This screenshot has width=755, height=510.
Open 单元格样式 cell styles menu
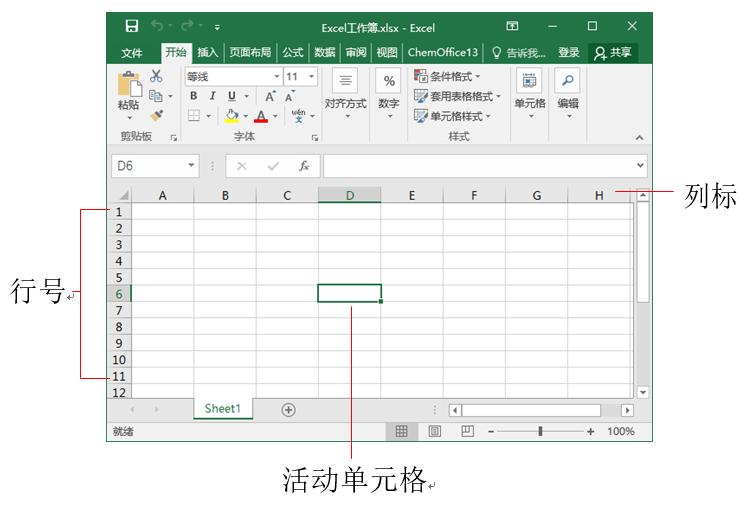click(452, 116)
